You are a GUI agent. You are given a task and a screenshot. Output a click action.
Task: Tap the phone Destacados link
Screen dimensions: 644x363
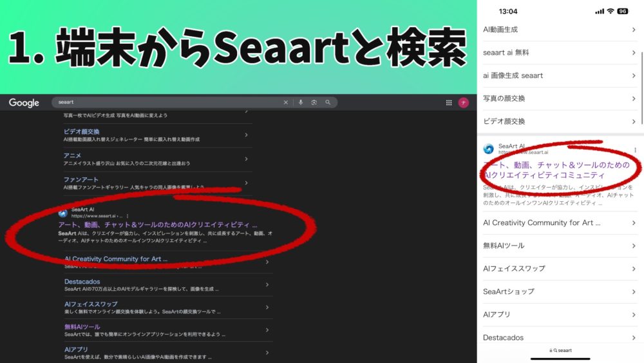click(x=503, y=337)
